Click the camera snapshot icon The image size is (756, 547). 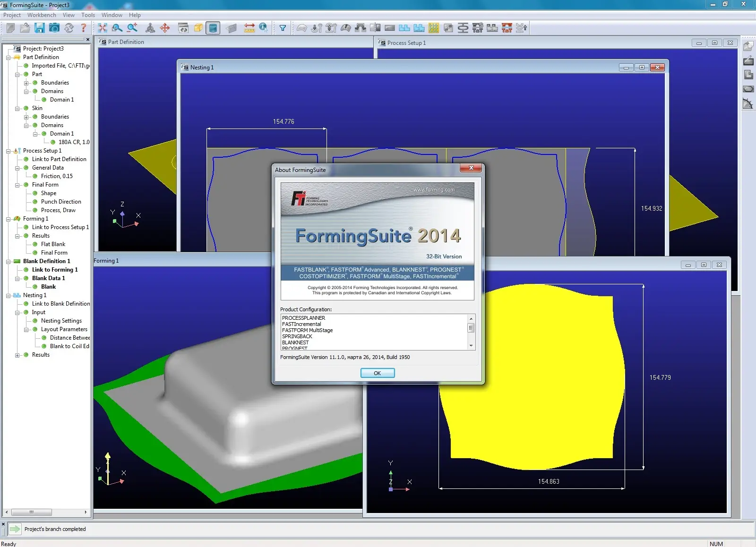pyautogui.click(x=54, y=28)
